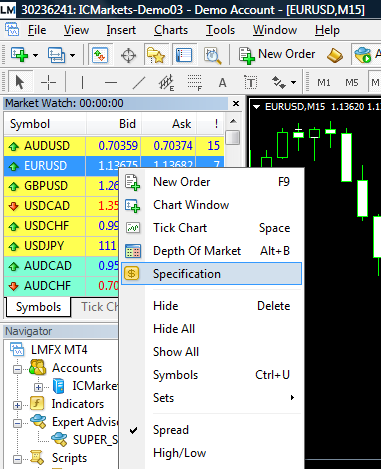Open the New Chart toolbar icon
The width and height of the screenshot is (381, 469).
pos(19,55)
